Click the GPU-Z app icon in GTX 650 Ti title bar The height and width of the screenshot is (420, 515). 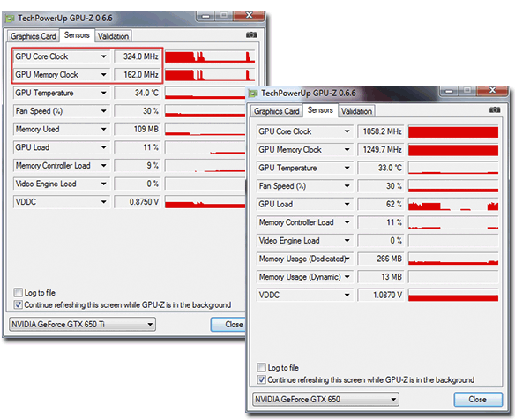pos(10,18)
